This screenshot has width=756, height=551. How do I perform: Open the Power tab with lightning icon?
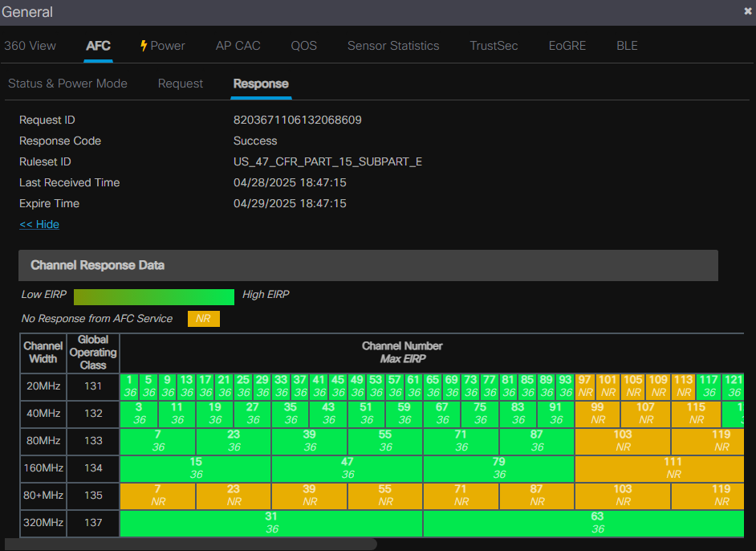tap(162, 46)
